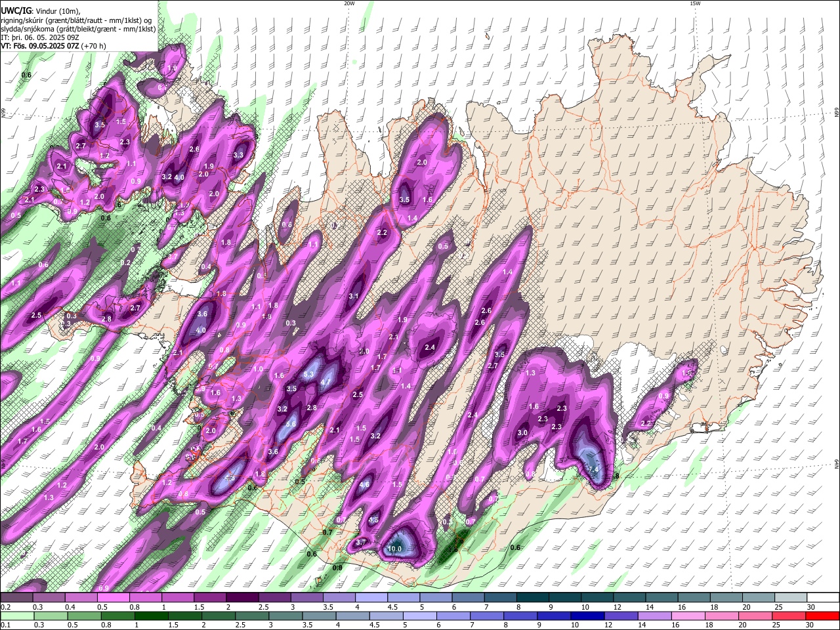Pick upper snow legend swatch labeled 10
Screen dimensions: 840x630
point(597,598)
